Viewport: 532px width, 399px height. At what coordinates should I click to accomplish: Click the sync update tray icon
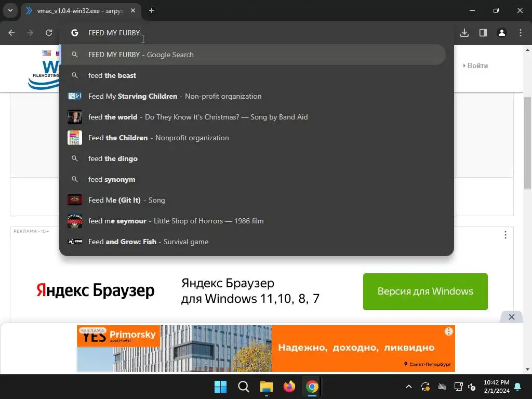[x=425, y=387]
